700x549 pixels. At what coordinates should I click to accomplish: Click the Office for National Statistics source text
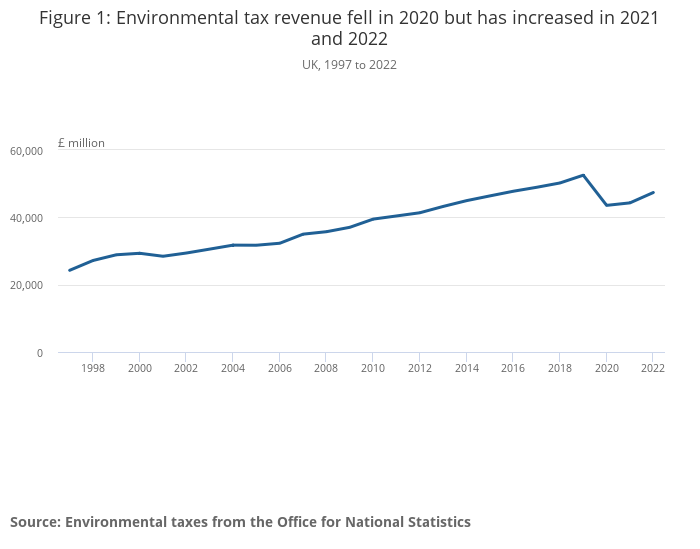pyautogui.click(x=240, y=522)
